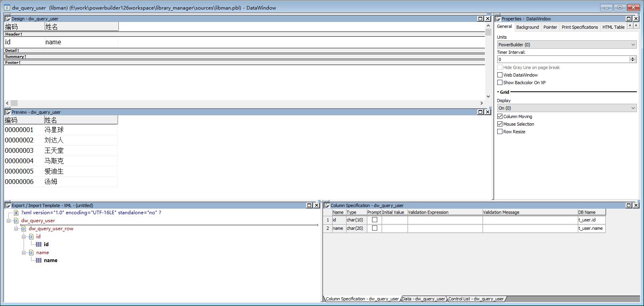Image resolution: width=644 pixels, height=306 pixels.
Task: Click the bold name column control icon
Action: [x=39, y=261]
